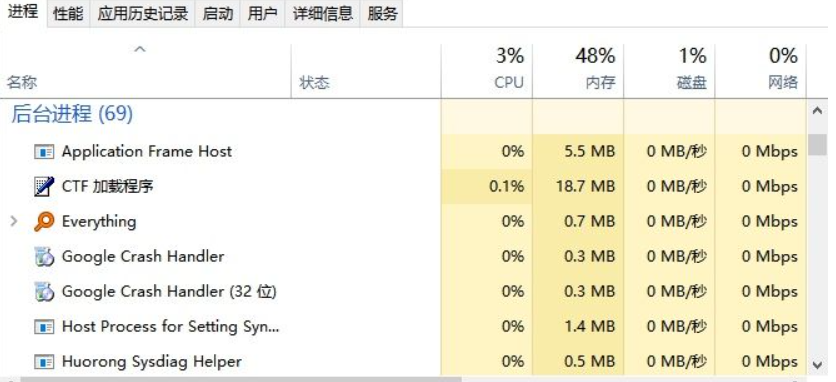Select the Google Crash Handler icon
Image resolution: width=836 pixels, height=382 pixels.
44,257
